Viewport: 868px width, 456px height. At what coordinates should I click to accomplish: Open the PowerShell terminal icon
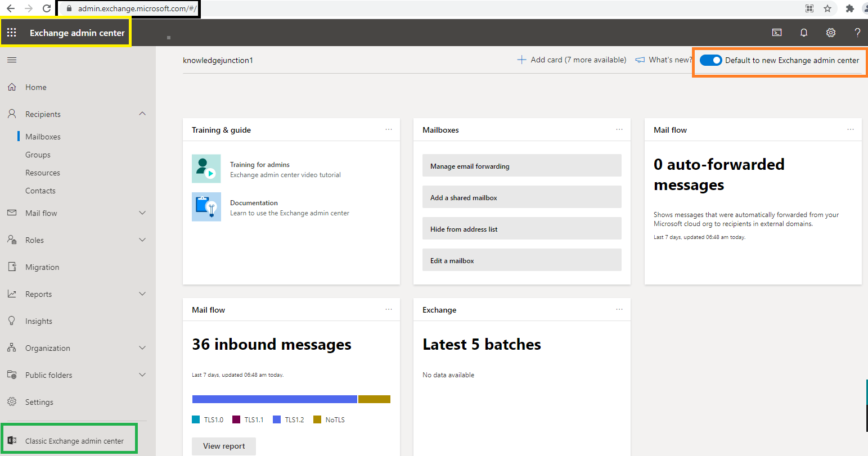(x=777, y=33)
